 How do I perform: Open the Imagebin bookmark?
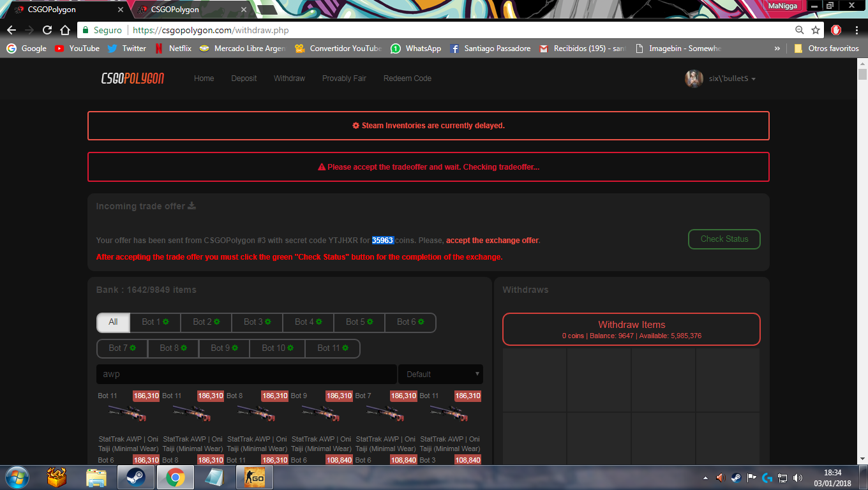(678, 48)
